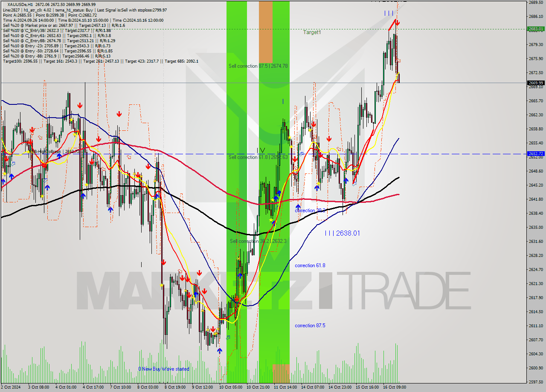Click 'Sell %20 @ Entry -50: 2728.64' line

coord(58,51)
